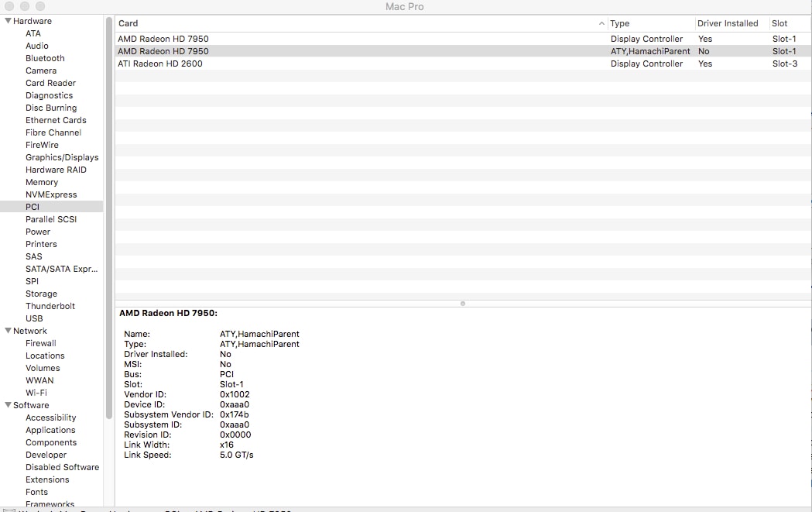This screenshot has height=512, width=812.
Task: Select Hardware RAID in the sidebar
Action: (x=56, y=170)
